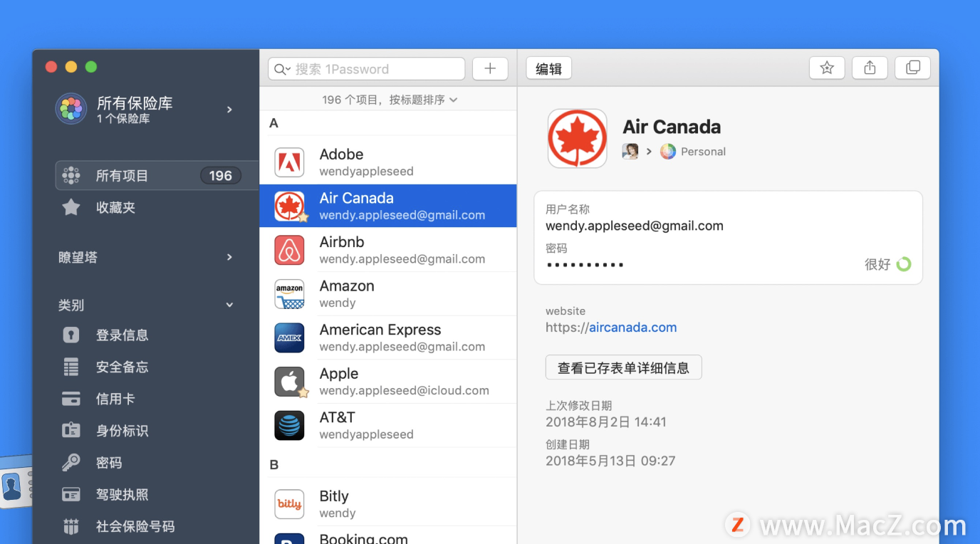This screenshot has width=980, height=544.
Task: Select the Amazon list entry
Action: point(388,294)
